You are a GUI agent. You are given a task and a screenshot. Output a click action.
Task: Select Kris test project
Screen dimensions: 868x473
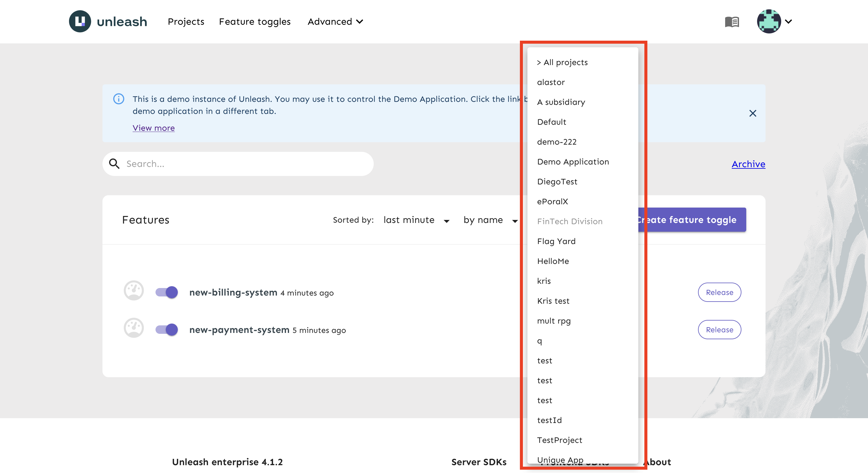[583, 301]
